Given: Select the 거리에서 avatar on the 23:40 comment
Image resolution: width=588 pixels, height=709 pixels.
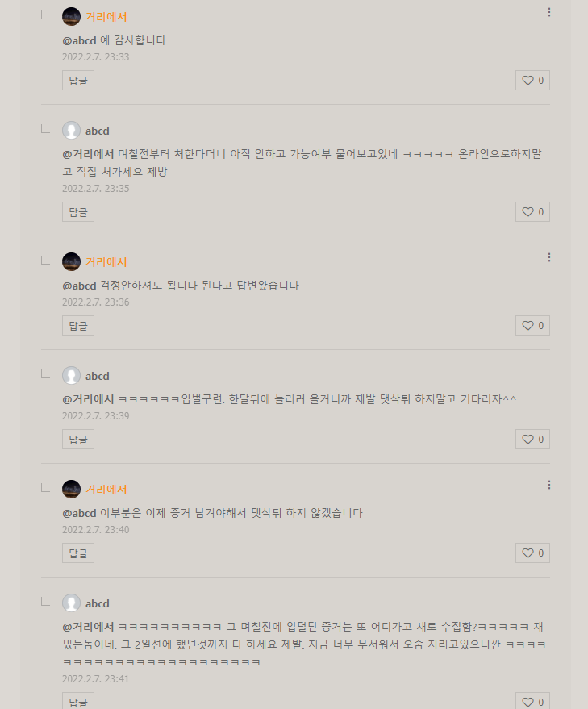Looking at the screenshot, I should tap(71, 490).
